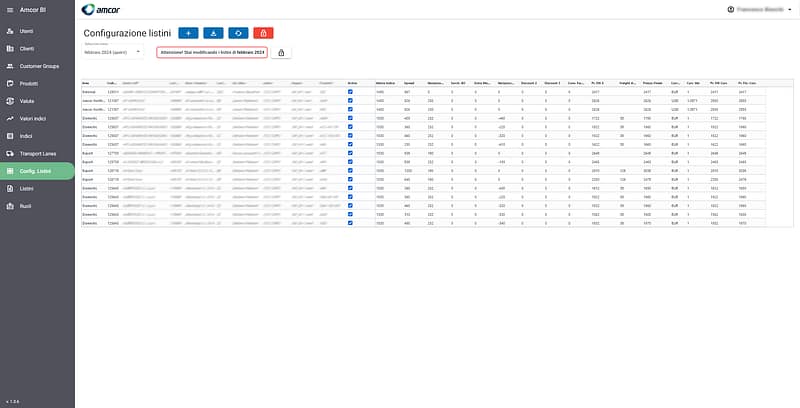Click the lock button beside the warning message
This screenshot has height=408, width=800.
coord(280,52)
